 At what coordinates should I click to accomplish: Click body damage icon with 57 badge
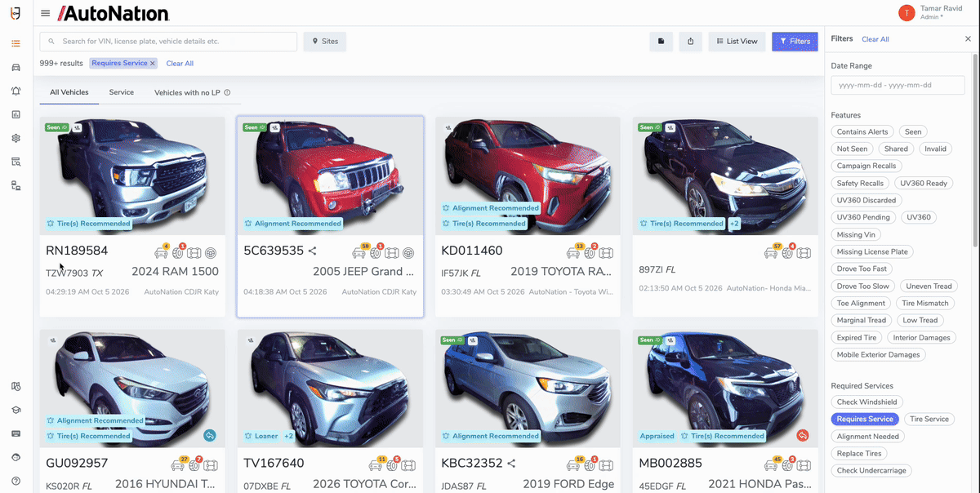[772, 252]
